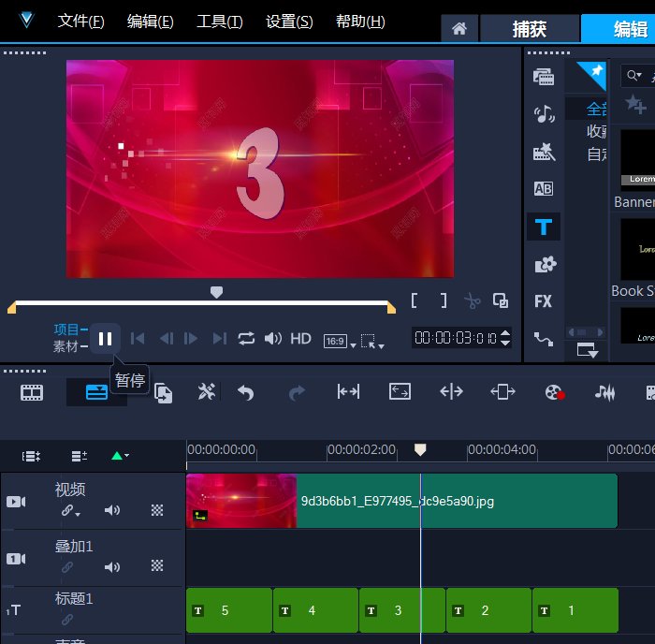
Task: Open the Overlay/Graphics library panel
Action: point(544,264)
